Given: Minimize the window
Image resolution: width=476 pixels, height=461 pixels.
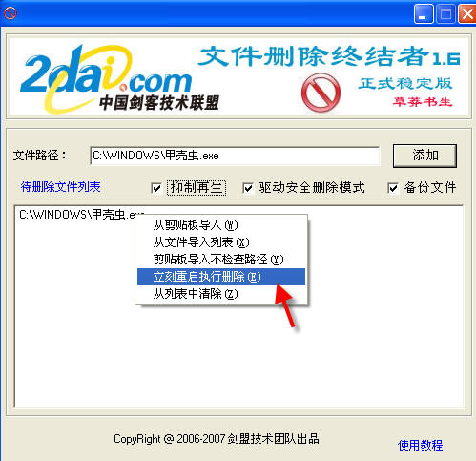Looking at the screenshot, I should [424, 14].
